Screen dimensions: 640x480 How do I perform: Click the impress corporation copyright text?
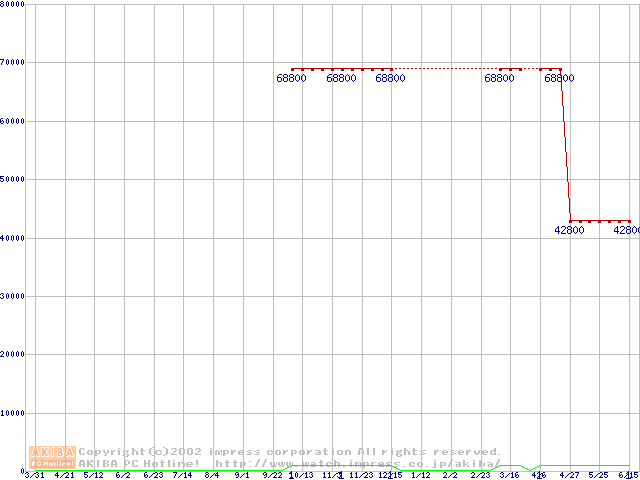point(290,452)
